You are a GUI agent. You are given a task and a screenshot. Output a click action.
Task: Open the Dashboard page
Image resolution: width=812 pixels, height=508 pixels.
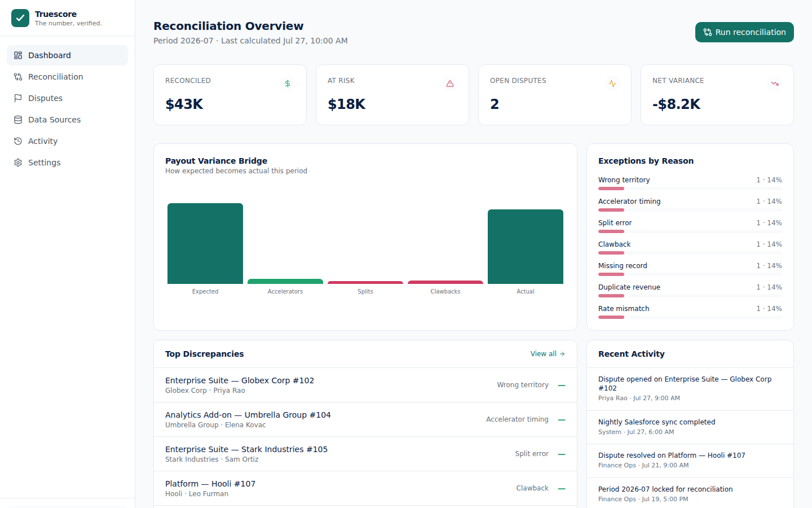pyautogui.click(x=67, y=55)
